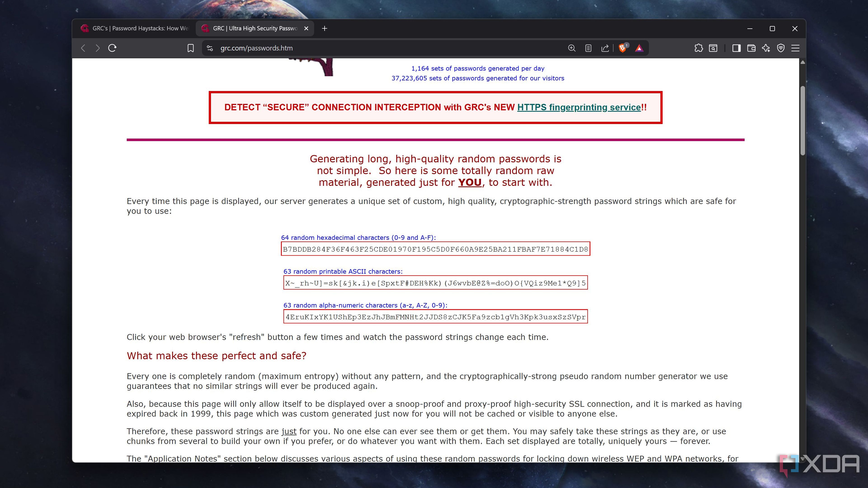Click the zoom magnifier icon in the address bar
The height and width of the screenshot is (488, 868).
[572, 48]
